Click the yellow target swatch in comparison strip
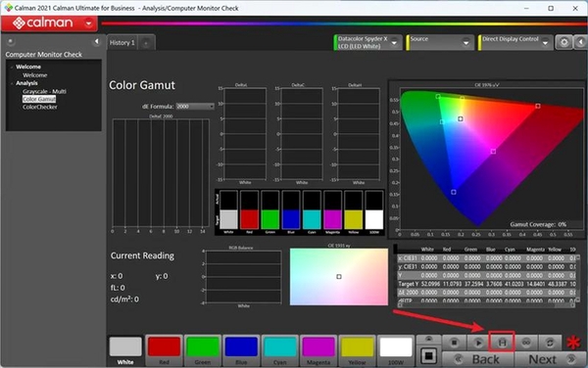Screen dimensions: 588x368 pos(353,219)
